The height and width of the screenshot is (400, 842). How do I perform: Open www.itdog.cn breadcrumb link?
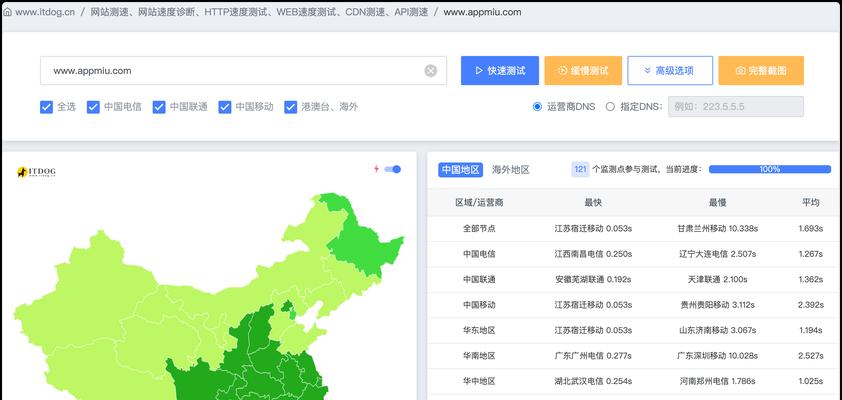(45, 12)
